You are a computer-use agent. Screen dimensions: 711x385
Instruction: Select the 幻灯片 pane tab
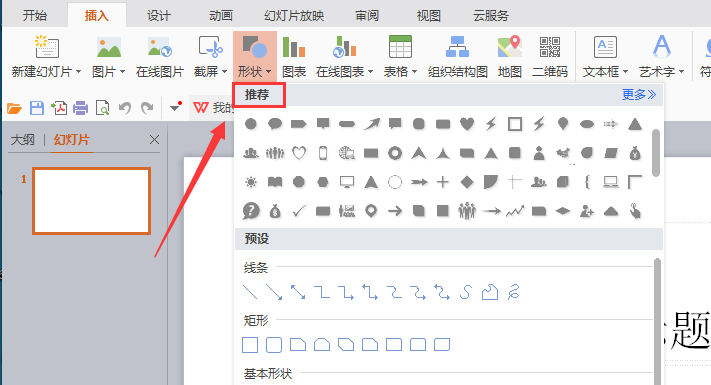pyautogui.click(x=71, y=139)
